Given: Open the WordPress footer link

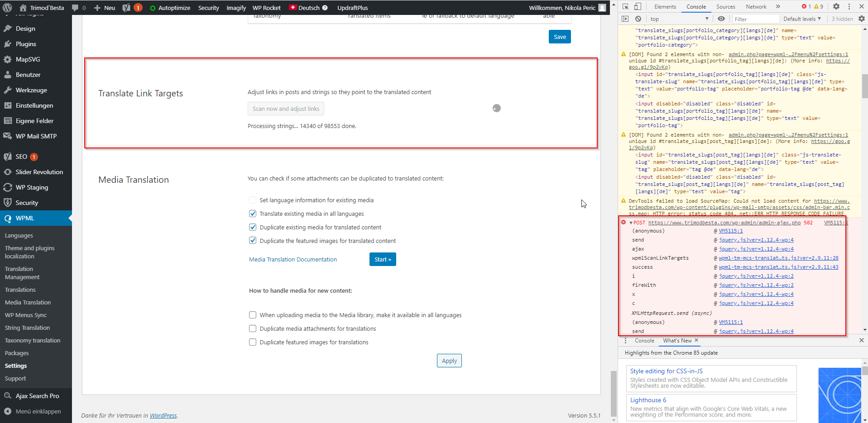Looking at the screenshot, I should 163,415.
